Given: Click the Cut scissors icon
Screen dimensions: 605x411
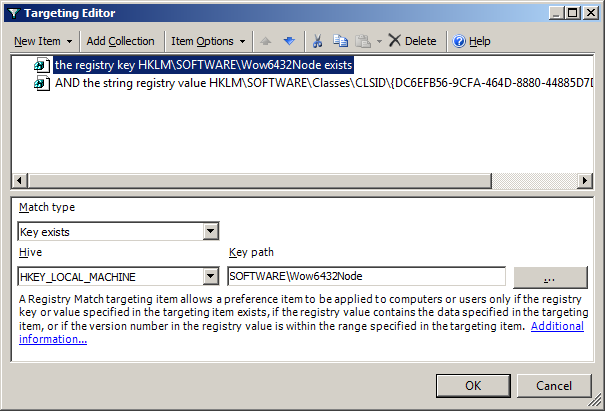Looking at the screenshot, I should pyautogui.click(x=317, y=41).
